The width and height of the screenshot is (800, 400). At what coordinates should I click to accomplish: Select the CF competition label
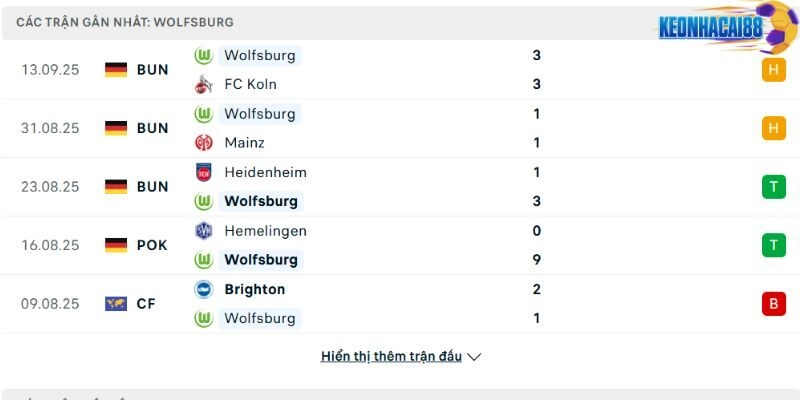[x=146, y=303]
